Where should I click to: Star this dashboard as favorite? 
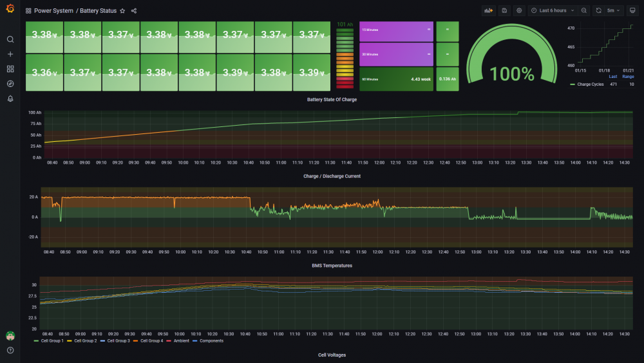122,11
